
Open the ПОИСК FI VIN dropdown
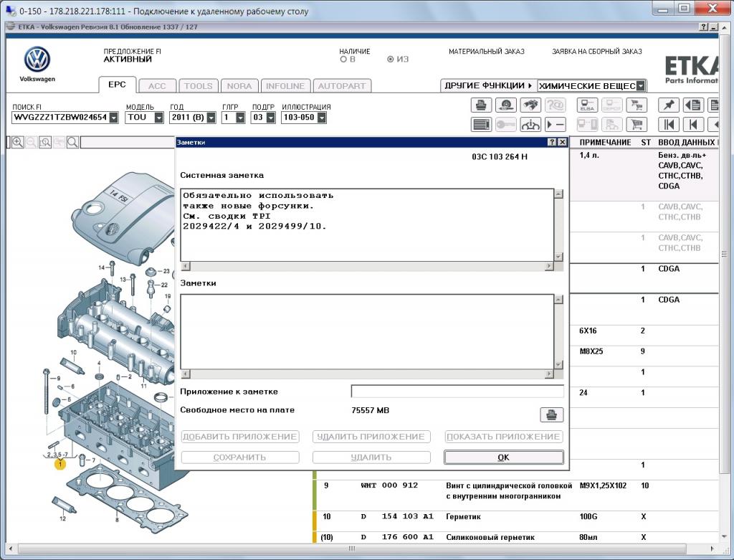pyautogui.click(x=114, y=118)
